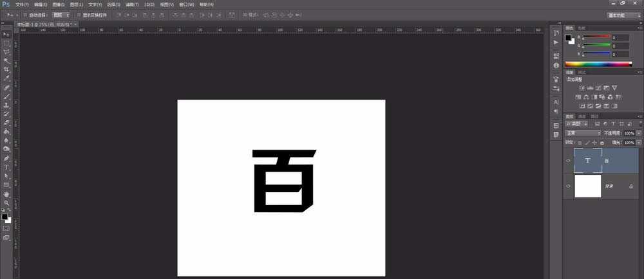The image size is (644, 279).
Task: Select the Hand tool
Action: 6,194
